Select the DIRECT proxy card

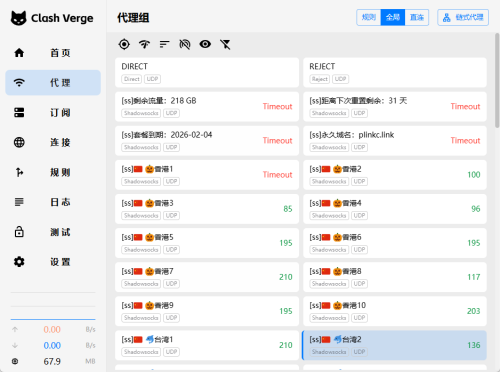point(207,72)
